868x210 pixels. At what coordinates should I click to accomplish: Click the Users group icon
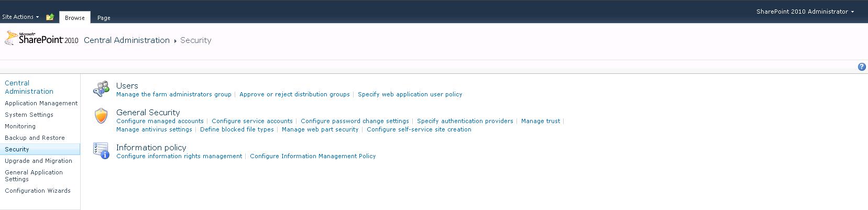pyautogui.click(x=101, y=90)
